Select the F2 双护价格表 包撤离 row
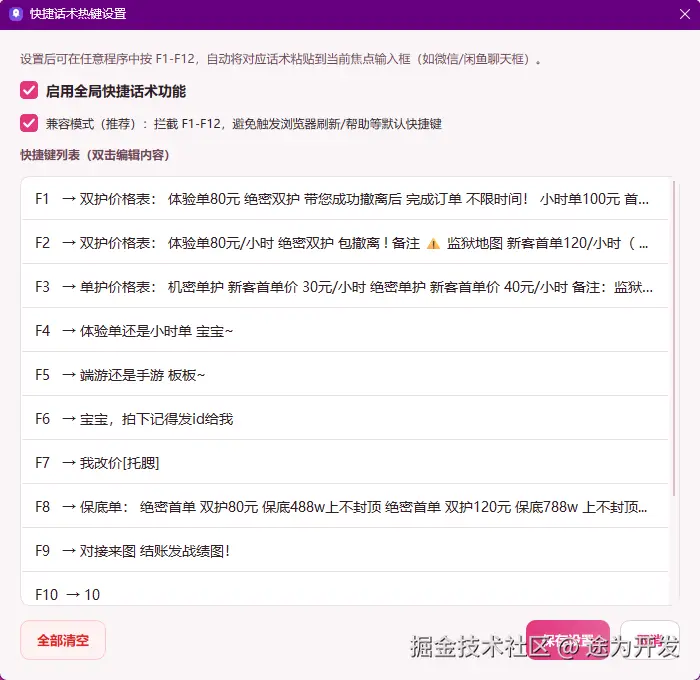This screenshot has width=700, height=680. click(x=345, y=242)
